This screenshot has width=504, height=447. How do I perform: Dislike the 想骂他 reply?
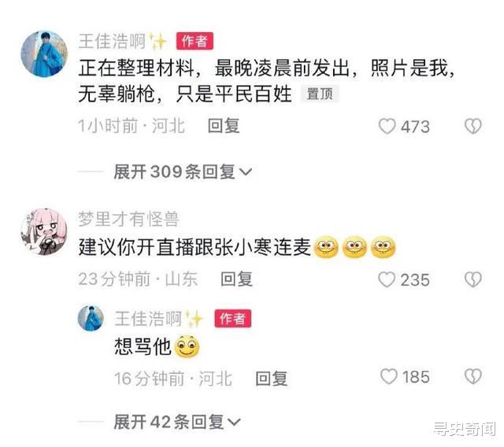(x=472, y=376)
